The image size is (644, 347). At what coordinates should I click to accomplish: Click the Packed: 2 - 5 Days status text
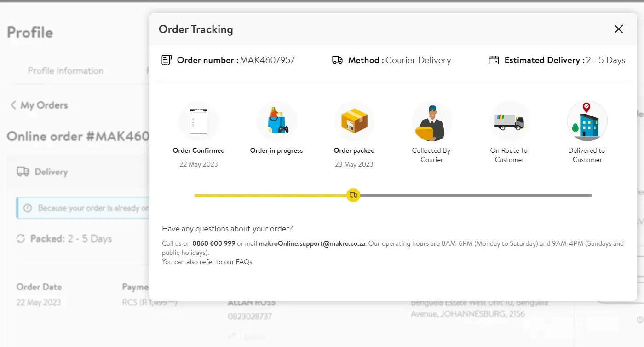point(71,239)
